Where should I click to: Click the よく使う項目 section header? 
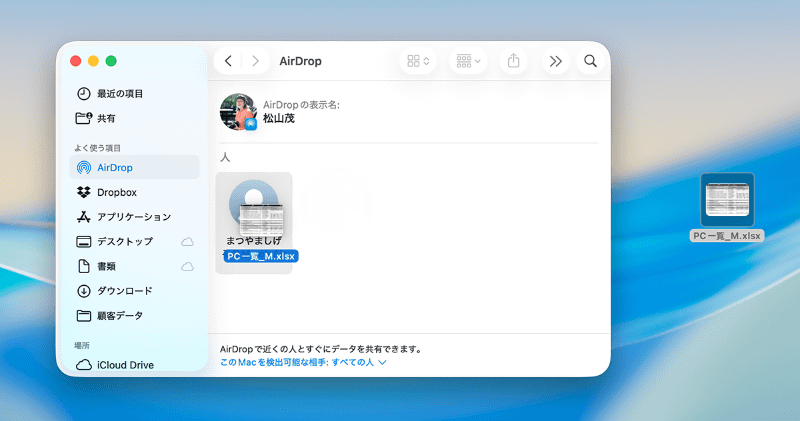97,148
